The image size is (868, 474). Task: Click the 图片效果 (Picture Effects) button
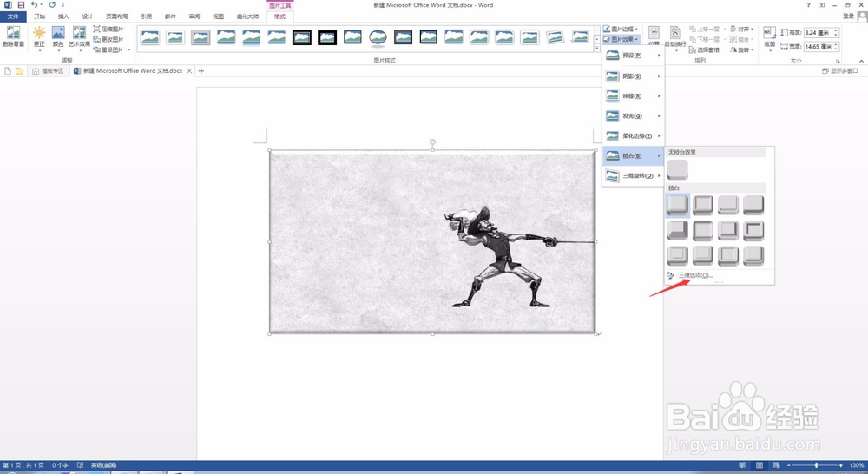tap(621, 39)
